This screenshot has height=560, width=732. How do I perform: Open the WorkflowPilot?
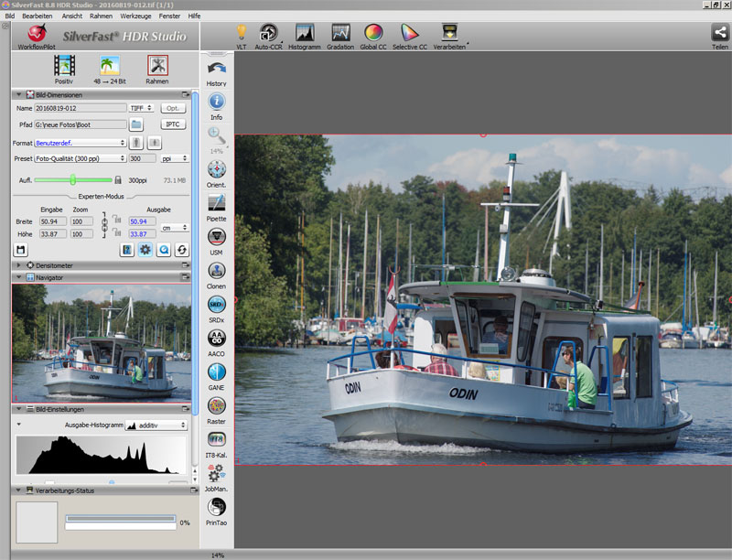click(x=37, y=35)
